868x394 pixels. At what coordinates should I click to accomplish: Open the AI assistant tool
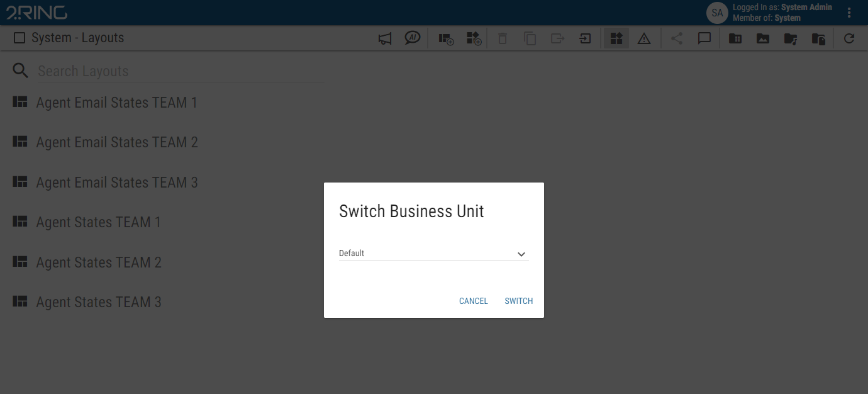(413, 38)
